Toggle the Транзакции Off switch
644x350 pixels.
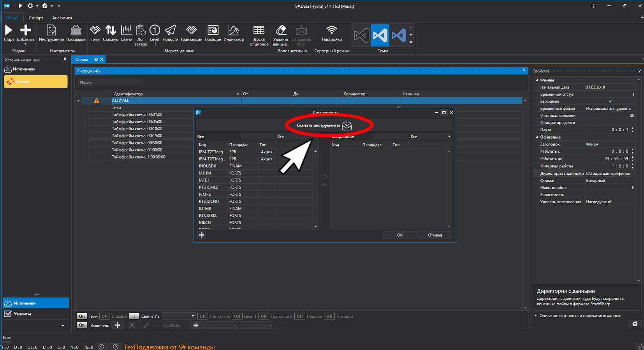(x=264, y=316)
